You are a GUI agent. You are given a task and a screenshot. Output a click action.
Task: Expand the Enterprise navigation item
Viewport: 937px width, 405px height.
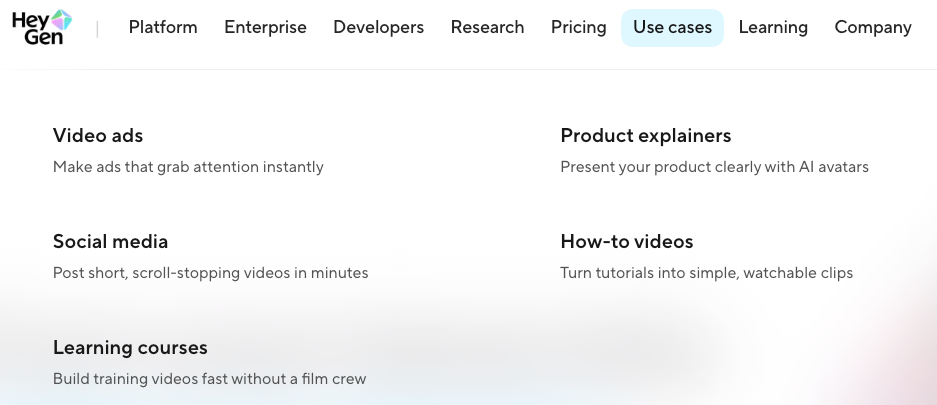pos(265,28)
